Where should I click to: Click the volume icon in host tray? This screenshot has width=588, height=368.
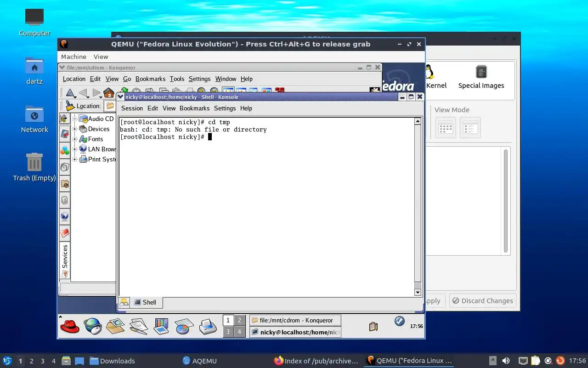click(506, 361)
